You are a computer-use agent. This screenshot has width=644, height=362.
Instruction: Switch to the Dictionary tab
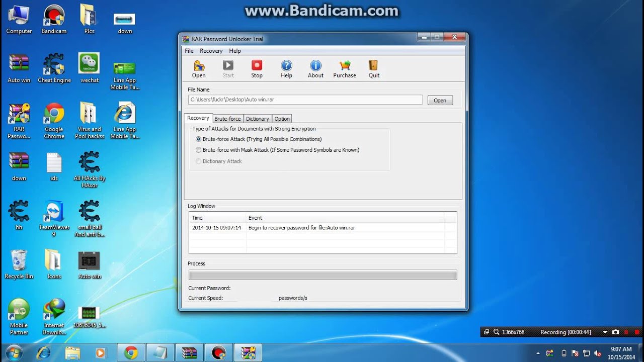click(258, 119)
